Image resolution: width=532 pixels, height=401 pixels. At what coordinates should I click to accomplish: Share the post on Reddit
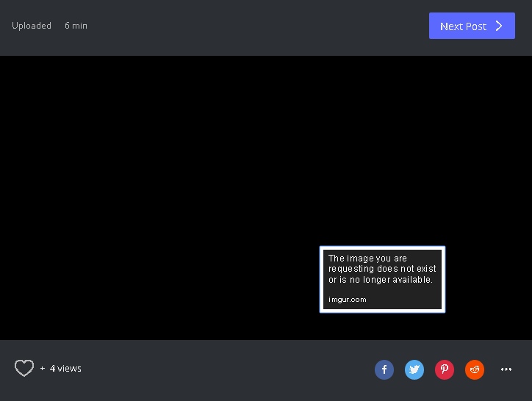(475, 369)
